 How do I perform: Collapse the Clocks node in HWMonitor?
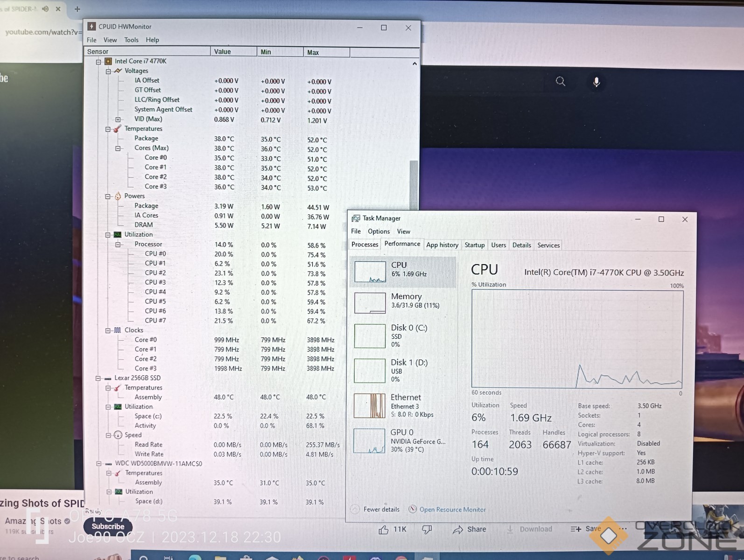[x=108, y=330]
